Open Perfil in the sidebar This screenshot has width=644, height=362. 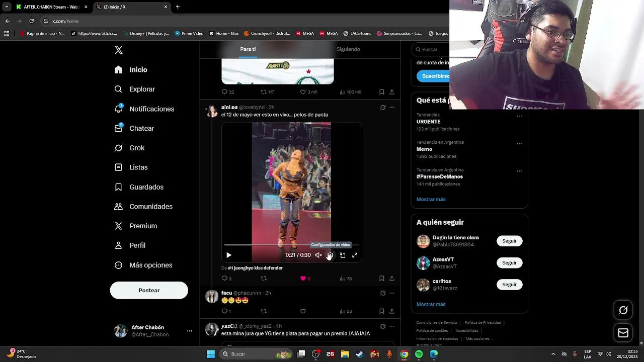(x=130, y=245)
